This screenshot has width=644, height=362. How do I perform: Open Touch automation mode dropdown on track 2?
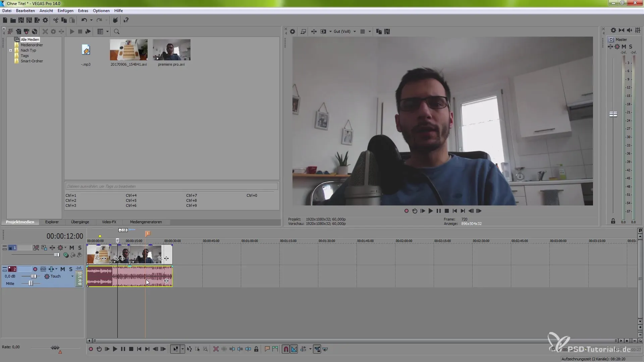coord(72,277)
